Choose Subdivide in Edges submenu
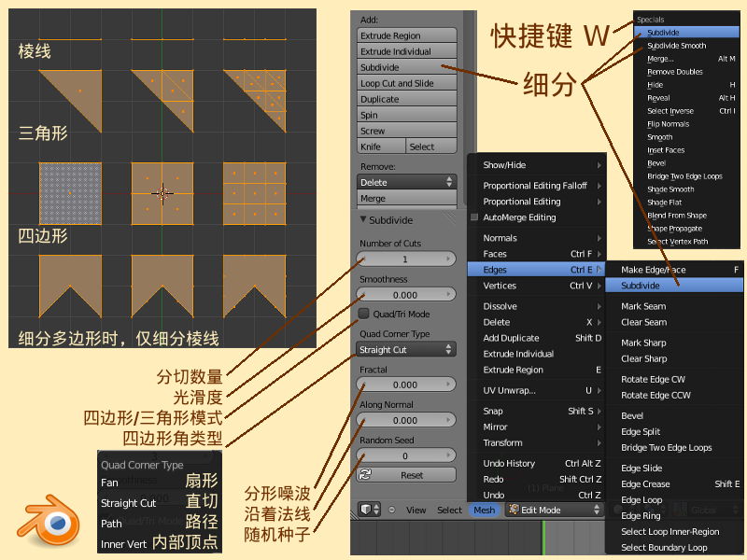 point(674,286)
